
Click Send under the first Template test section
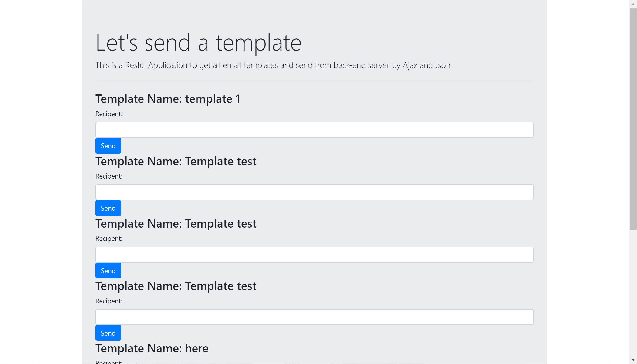(x=108, y=208)
